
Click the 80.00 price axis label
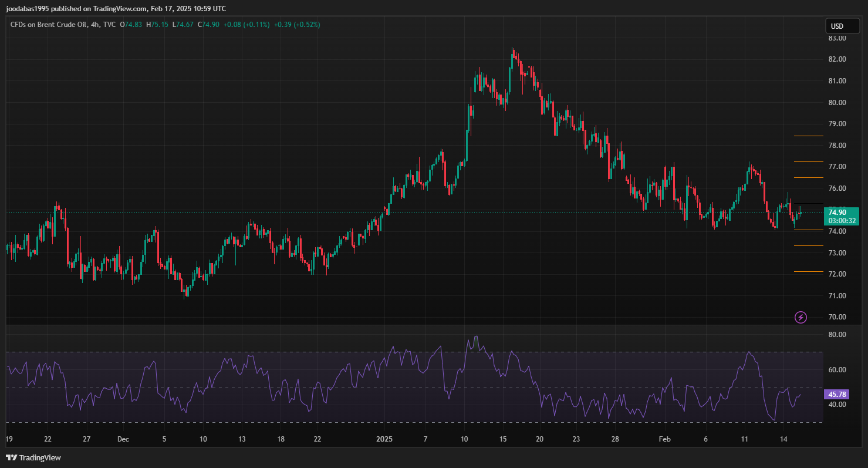click(837, 102)
